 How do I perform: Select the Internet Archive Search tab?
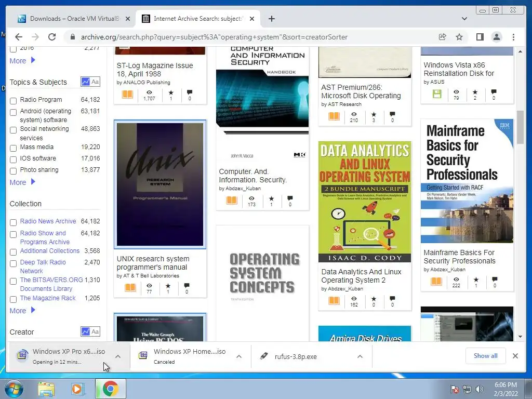coord(198,19)
